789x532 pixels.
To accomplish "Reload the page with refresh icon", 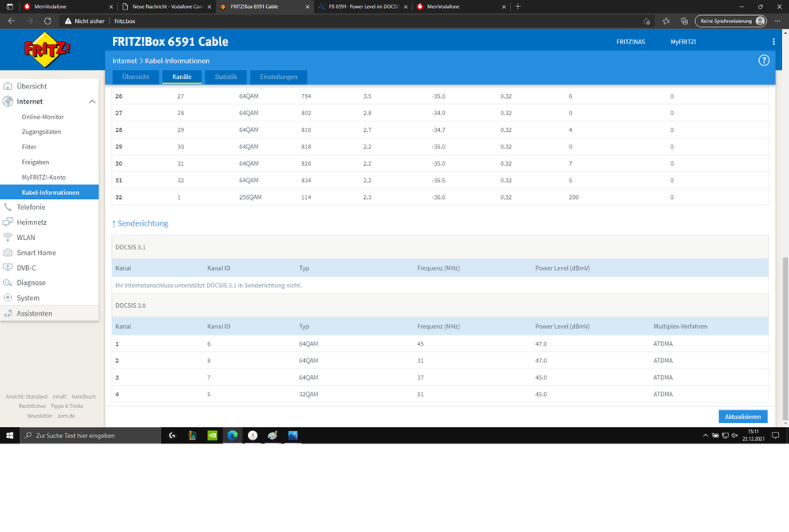I will coord(47,21).
